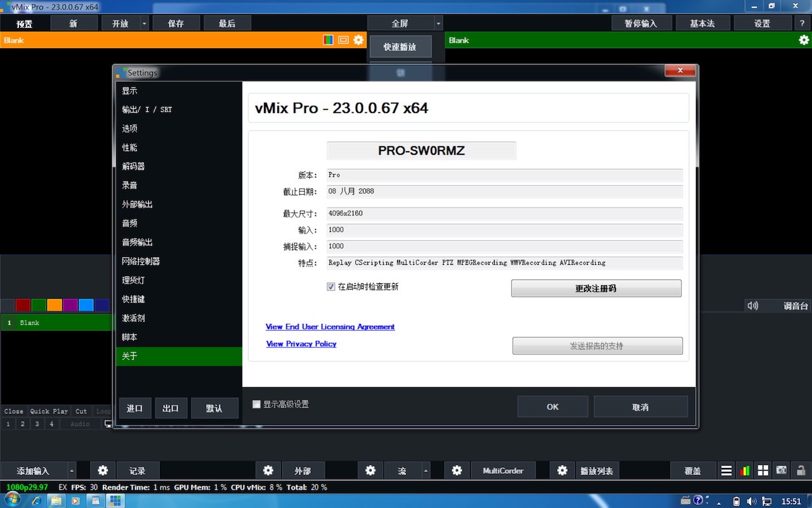Image resolution: width=812 pixels, height=508 pixels.
Task: Open View End User Licensing Agreement link
Action: 330,327
